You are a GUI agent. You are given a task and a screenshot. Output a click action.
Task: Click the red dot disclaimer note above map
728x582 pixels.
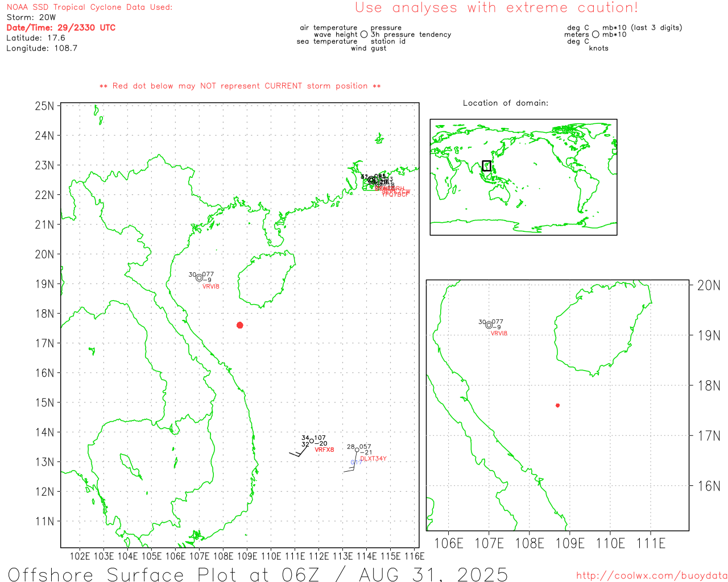240,86
